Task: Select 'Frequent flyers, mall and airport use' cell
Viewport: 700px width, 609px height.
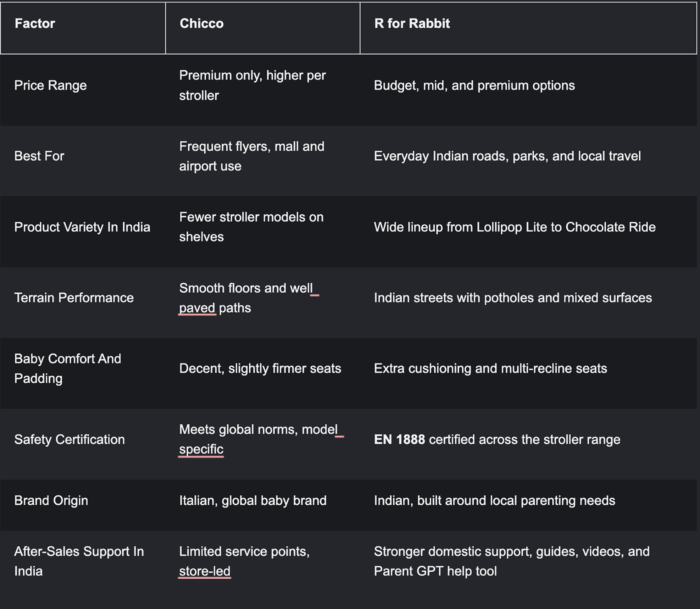Action: tap(252, 156)
